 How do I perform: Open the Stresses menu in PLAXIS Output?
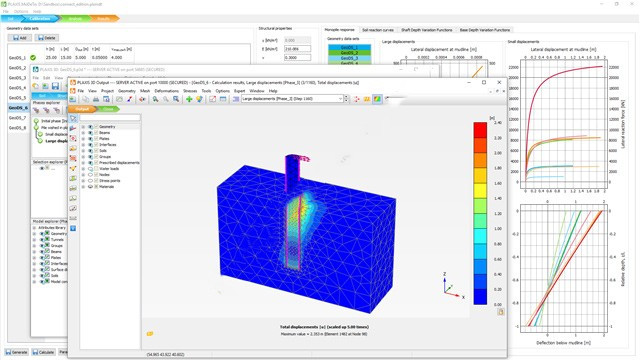[190, 91]
